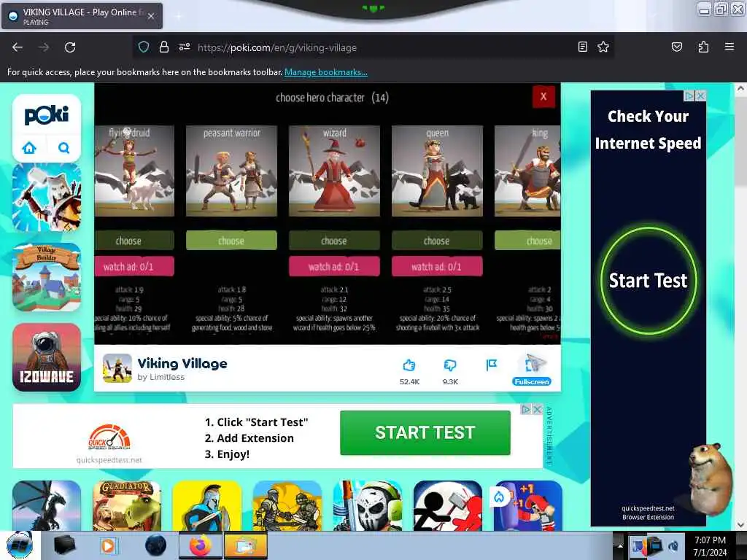
Task: Watch ad to unlock flying druid
Action: coord(134,267)
